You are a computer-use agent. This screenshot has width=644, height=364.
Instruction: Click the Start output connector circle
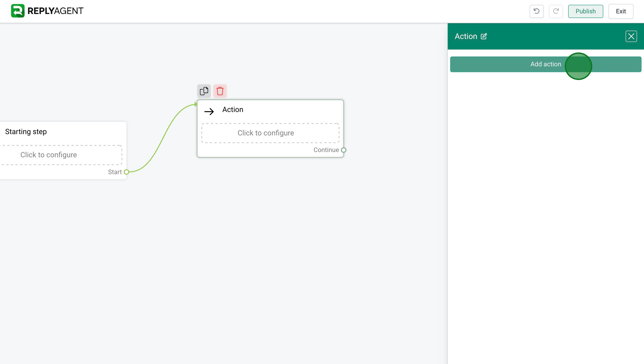pyautogui.click(x=127, y=172)
